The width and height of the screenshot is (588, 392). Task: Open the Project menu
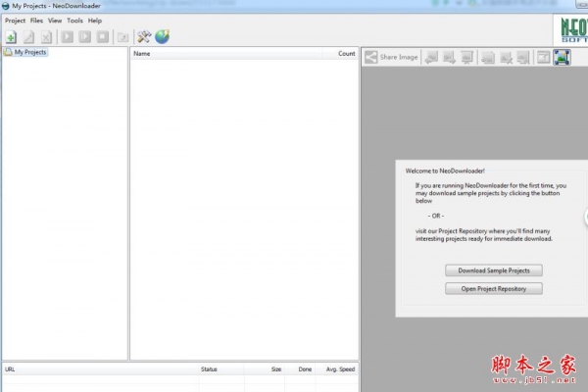tap(15, 21)
